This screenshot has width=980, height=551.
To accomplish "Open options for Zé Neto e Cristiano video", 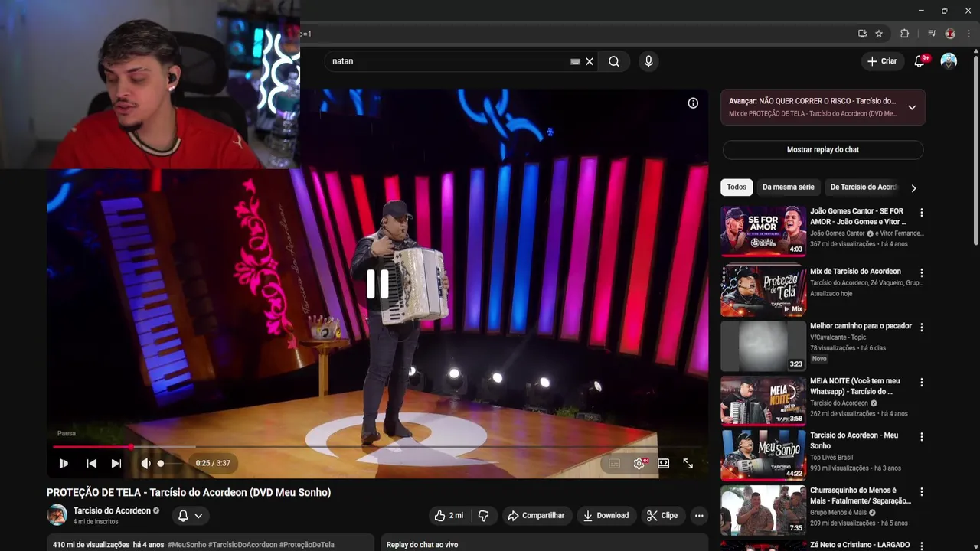I will (x=922, y=546).
